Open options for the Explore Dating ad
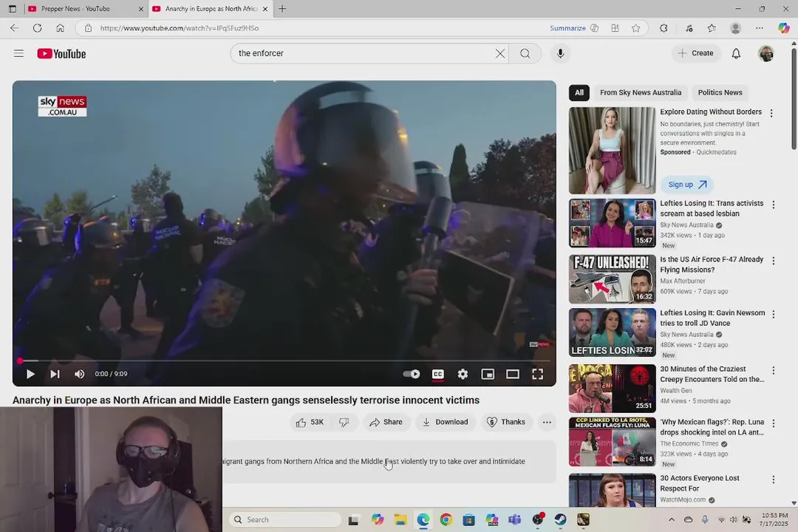This screenshot has height=532, width=798. point(771,113)
